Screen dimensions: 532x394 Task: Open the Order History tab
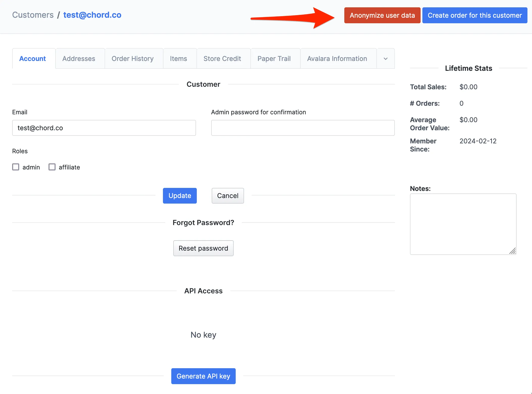[133, 59]
